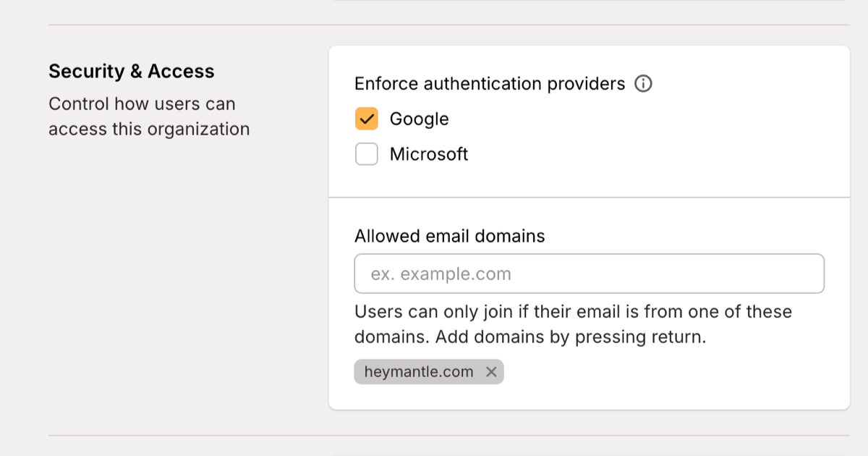Click the Google label text
This screenshot has height=456, width=868.
point(420,118)
